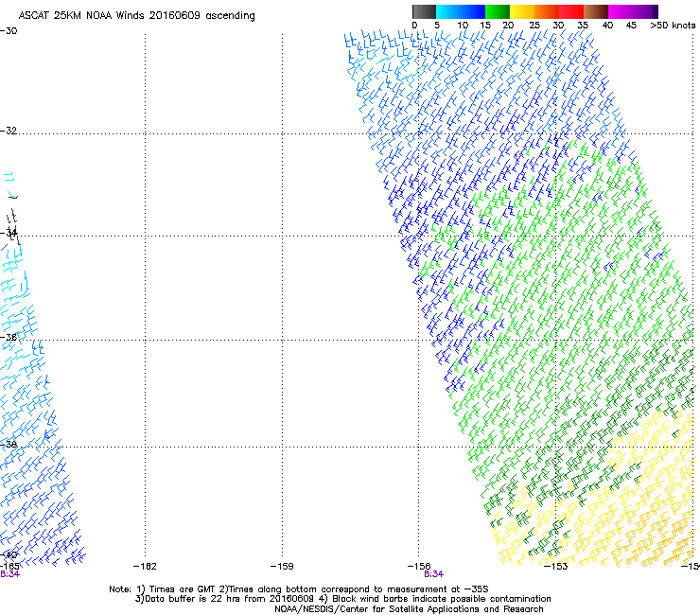Click the '25' label under the color legend
700x615 pixels.
534,26
